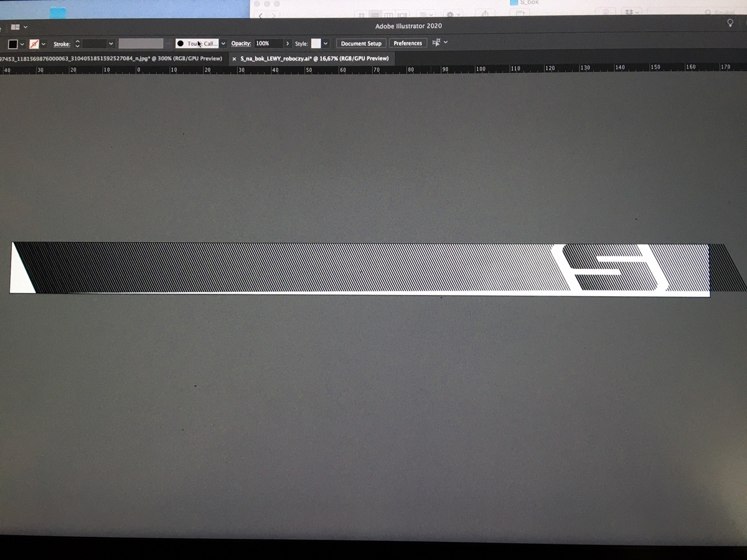Screen dimensions: 747x560
Task: Expand the stroke weight dropdown
Action: [111, 44]
